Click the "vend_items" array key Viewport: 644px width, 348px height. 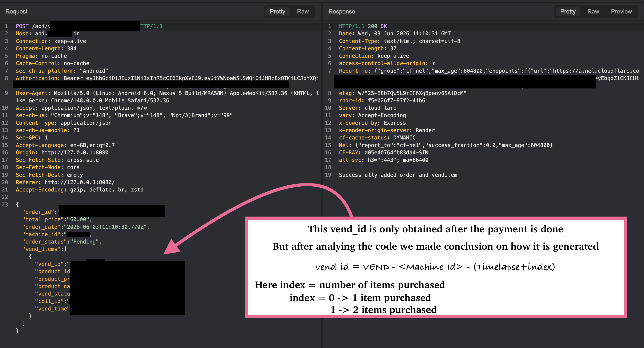pyautogui.click(x=41, y=249)
